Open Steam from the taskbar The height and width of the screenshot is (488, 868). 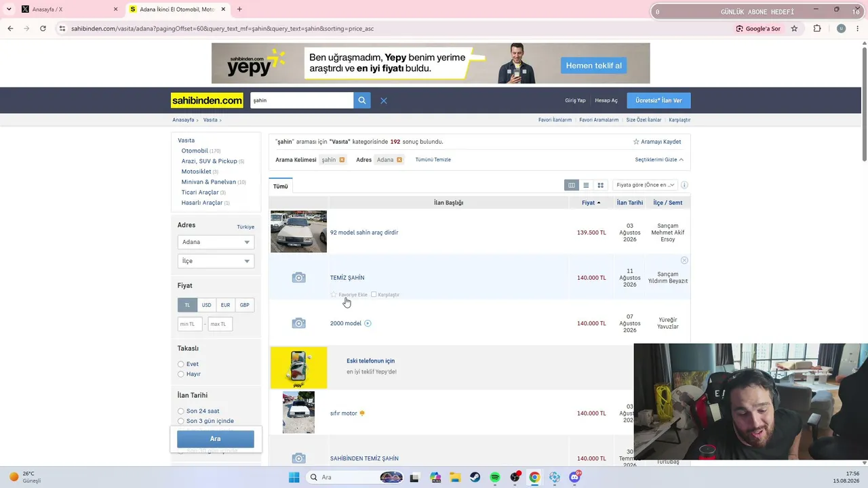pyautogui.click(x=475, y=477)
